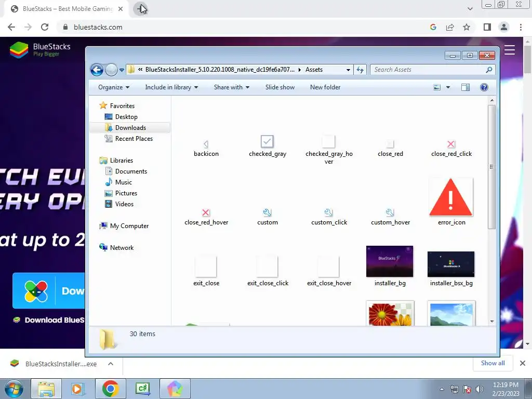Open Favorites in navigation pane
532x399 pixels.
(x=117, y=106)
